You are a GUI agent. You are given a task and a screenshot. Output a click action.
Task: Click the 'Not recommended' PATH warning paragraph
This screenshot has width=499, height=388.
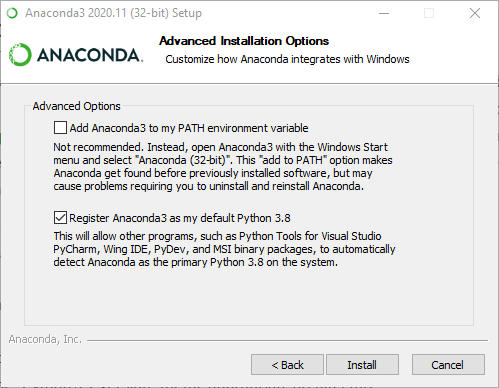tap(223, 167)
